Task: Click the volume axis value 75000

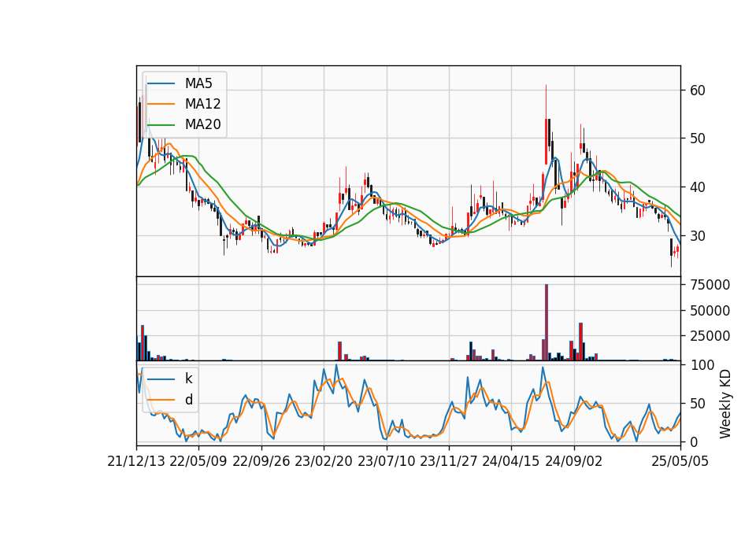Action: (710, 285)
